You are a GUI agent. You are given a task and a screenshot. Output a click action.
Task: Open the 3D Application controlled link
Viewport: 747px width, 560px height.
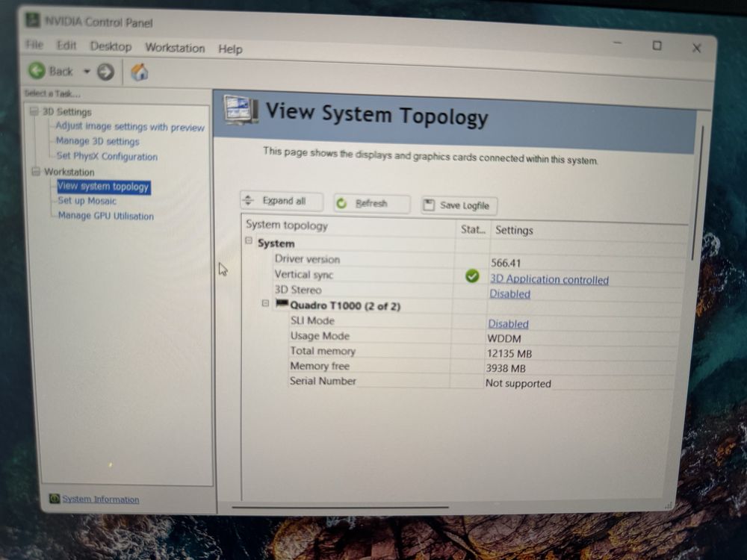pyautogui.click(x=549, y=279)
